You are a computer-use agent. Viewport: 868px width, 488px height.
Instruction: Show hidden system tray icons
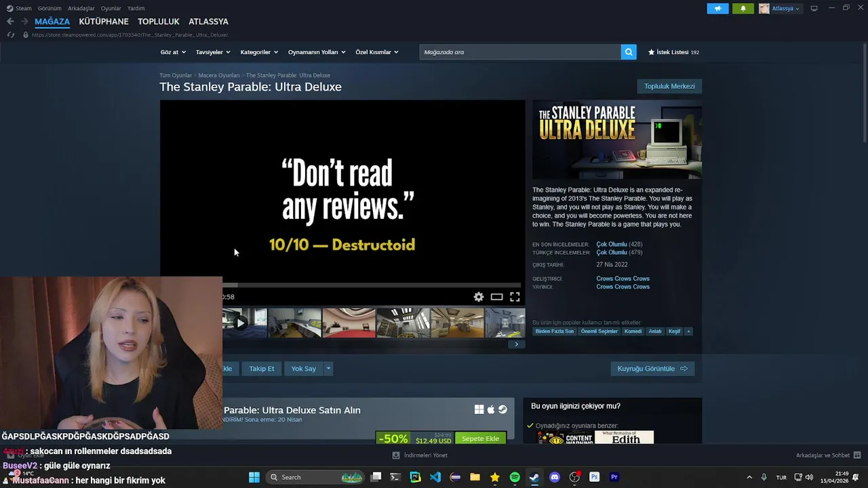(749, 477)
